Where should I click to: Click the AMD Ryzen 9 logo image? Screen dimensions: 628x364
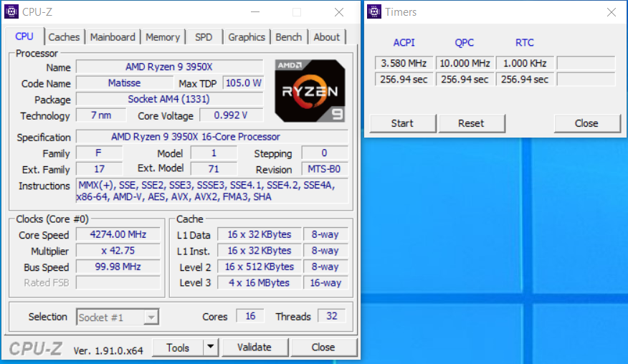[x=310, y=90]
